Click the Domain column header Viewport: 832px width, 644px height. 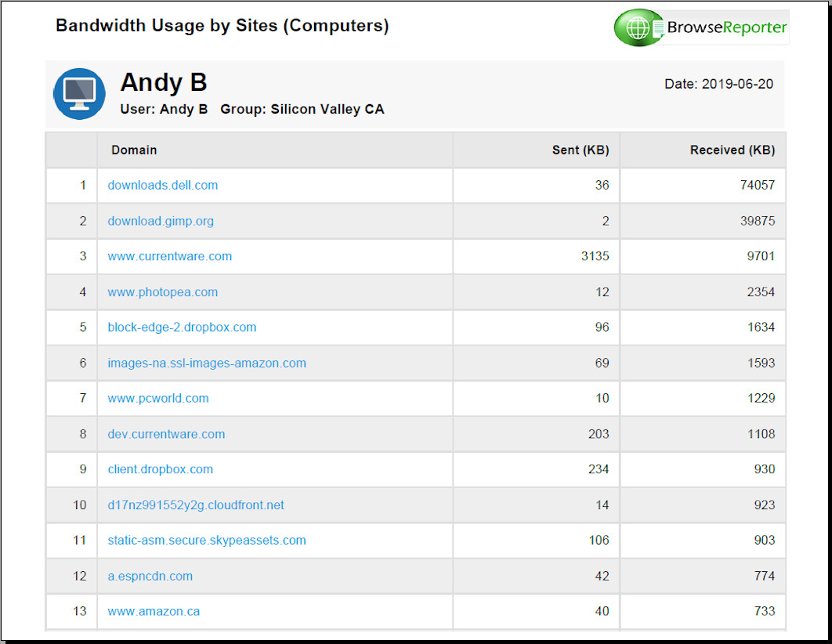[134, 150]
